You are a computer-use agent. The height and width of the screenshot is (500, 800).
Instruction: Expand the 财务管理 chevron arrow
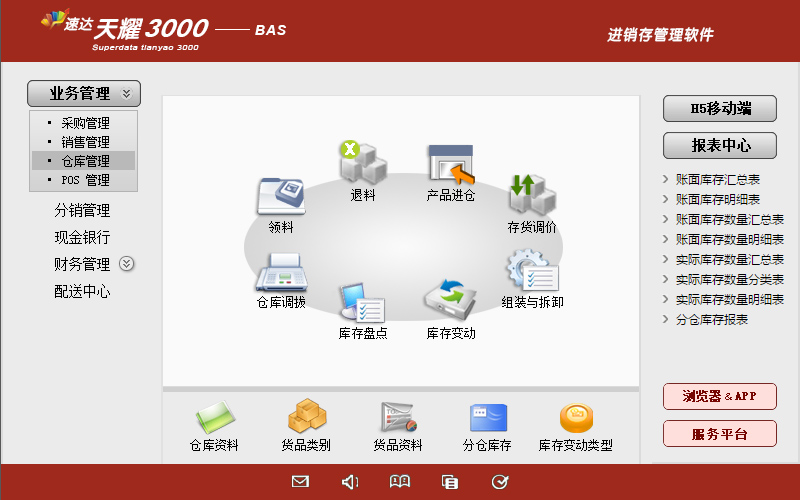127,264
